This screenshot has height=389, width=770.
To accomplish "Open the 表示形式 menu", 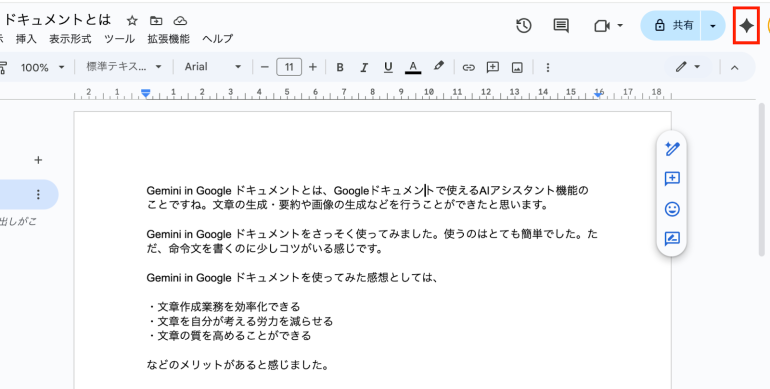I will pos(70,39).
